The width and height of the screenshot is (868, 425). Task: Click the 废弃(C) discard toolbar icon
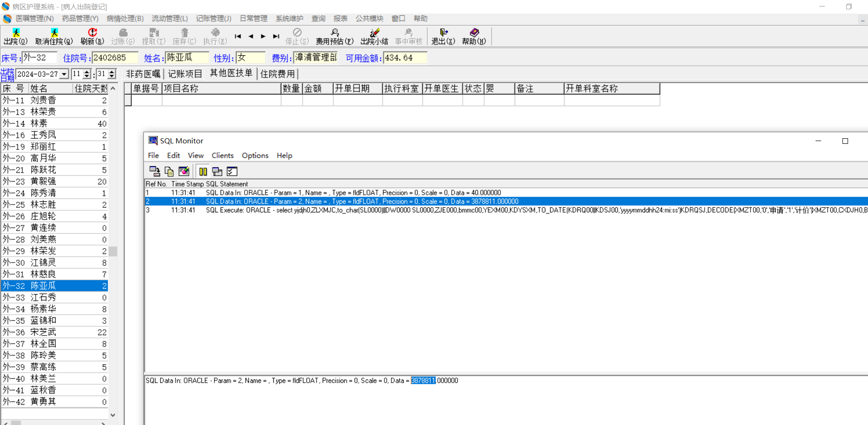point(184,36)
